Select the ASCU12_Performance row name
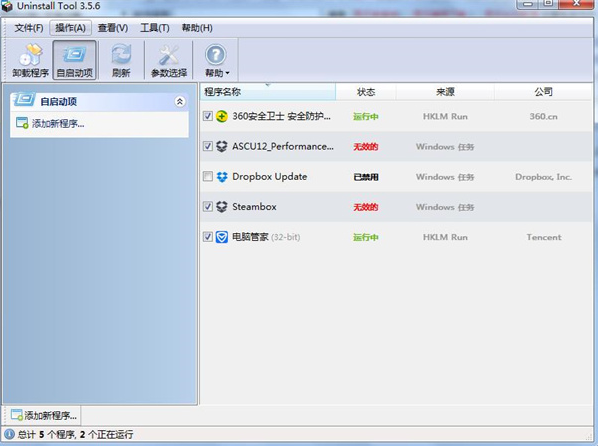This screenshot has height=448, width=599. pyautogui.click(x=283, y=147)
